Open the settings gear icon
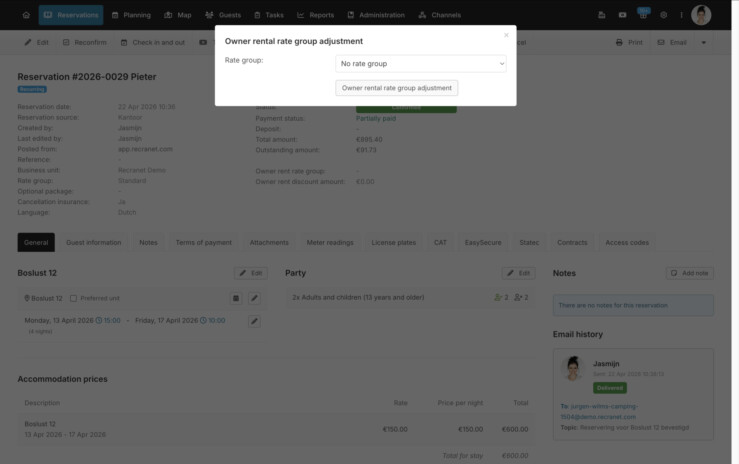Screen dimensions: 739x464 click(664, 15)
